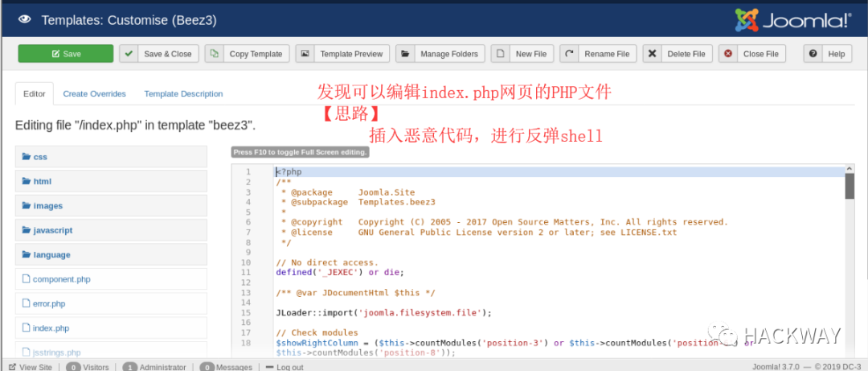Click the eye icon in the header
868x371 pixels.
24,20
